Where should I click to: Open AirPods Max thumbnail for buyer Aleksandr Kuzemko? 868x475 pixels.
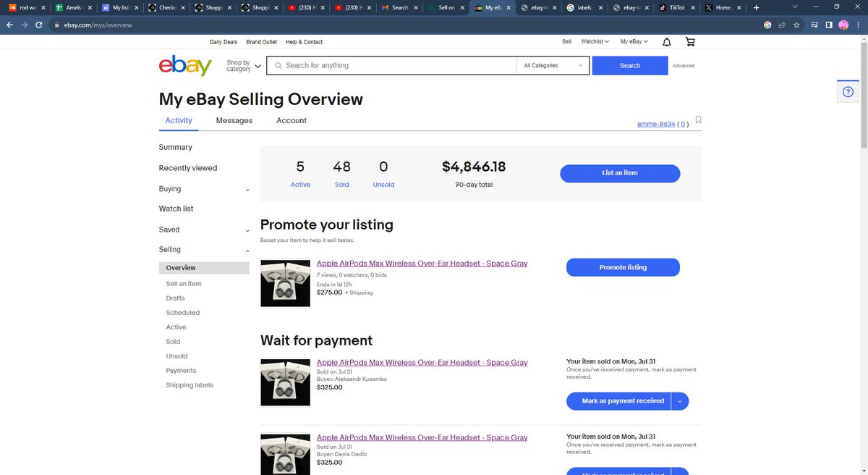285,382
